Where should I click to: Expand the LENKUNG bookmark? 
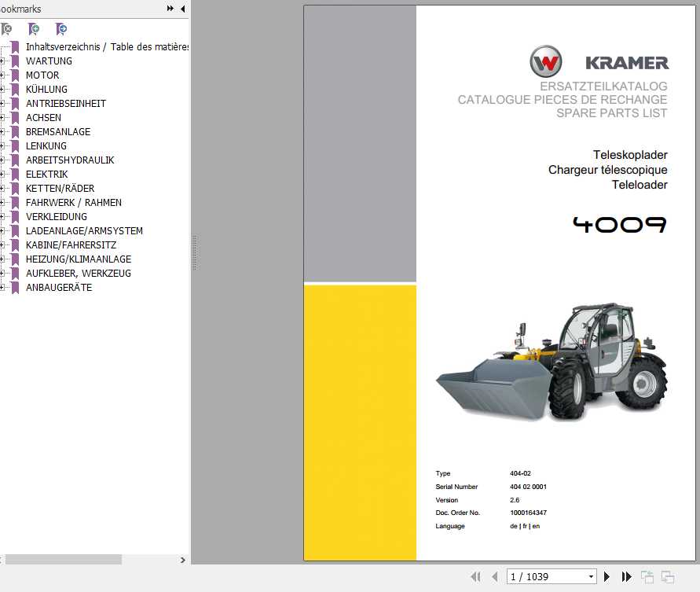click(x=2, y=145)
